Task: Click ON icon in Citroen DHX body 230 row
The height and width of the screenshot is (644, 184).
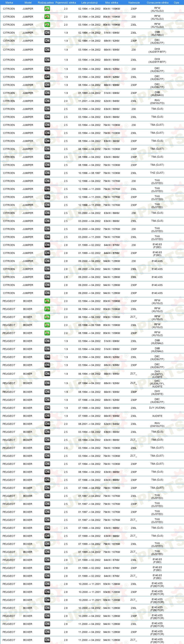Action: (x=47, y=50)
